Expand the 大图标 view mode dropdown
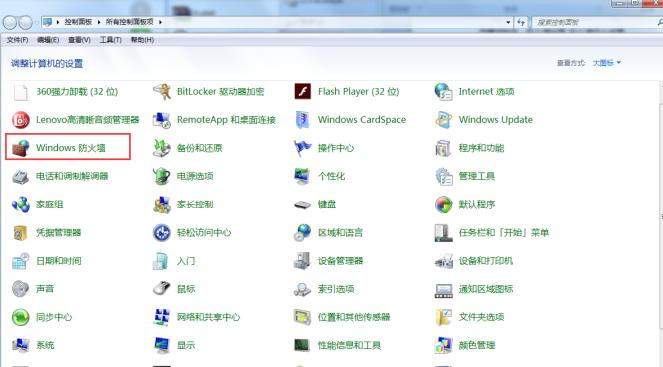The image size is (663, 367). (x=607, y=63)
